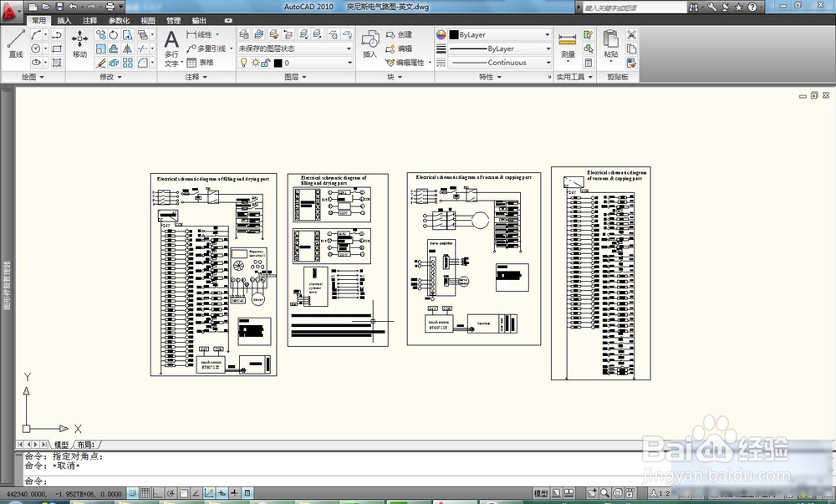Expand the Draw (绘图) panel

33,77
